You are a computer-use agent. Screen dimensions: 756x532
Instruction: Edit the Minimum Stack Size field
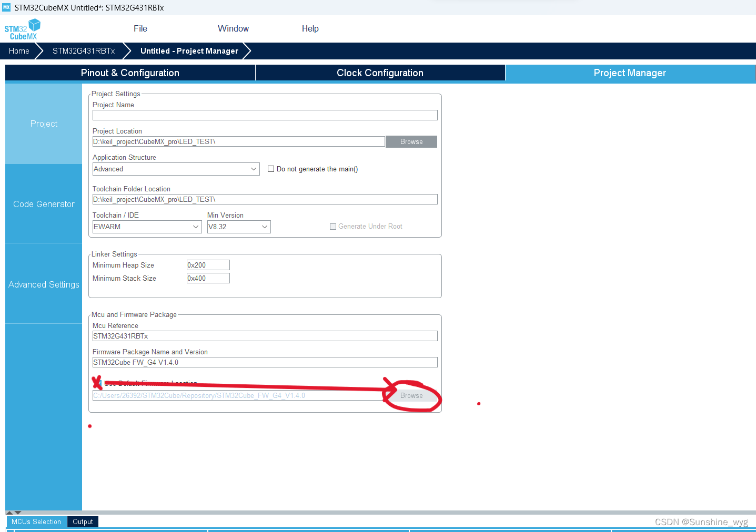point(208,278)
